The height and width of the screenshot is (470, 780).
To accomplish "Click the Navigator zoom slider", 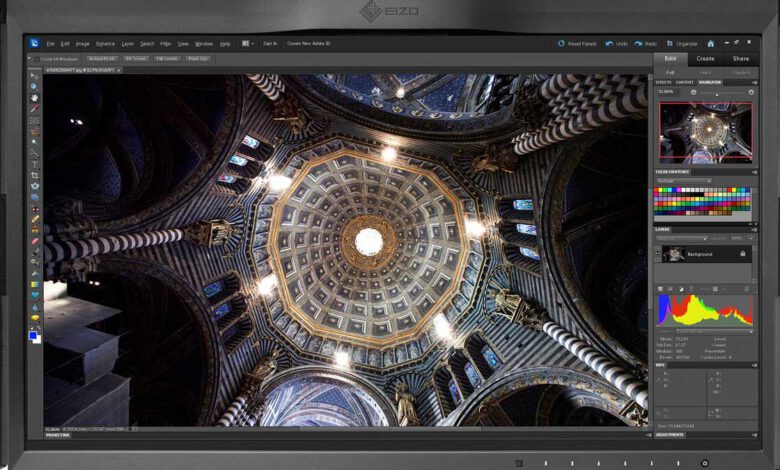I will pyautogui.click(x=715, y=92).
